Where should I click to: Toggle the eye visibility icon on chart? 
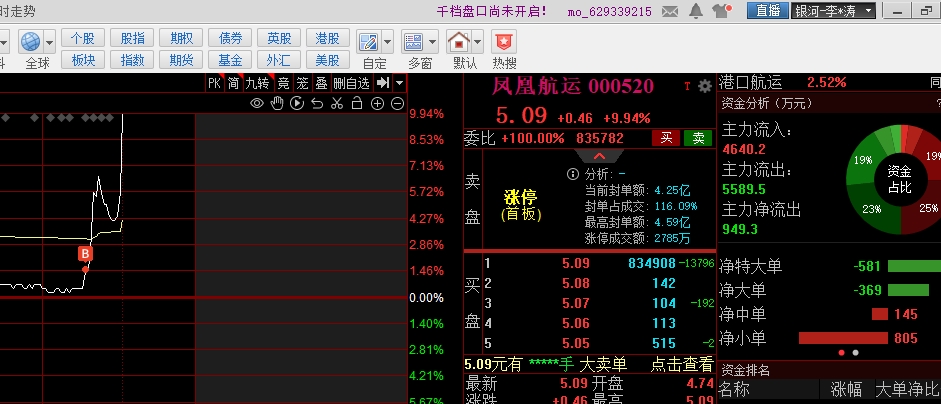257,103
